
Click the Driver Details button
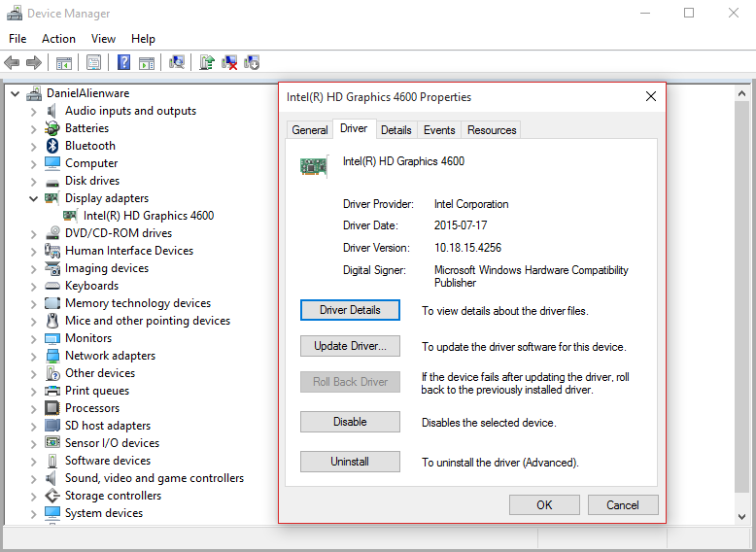coord(350,310)
